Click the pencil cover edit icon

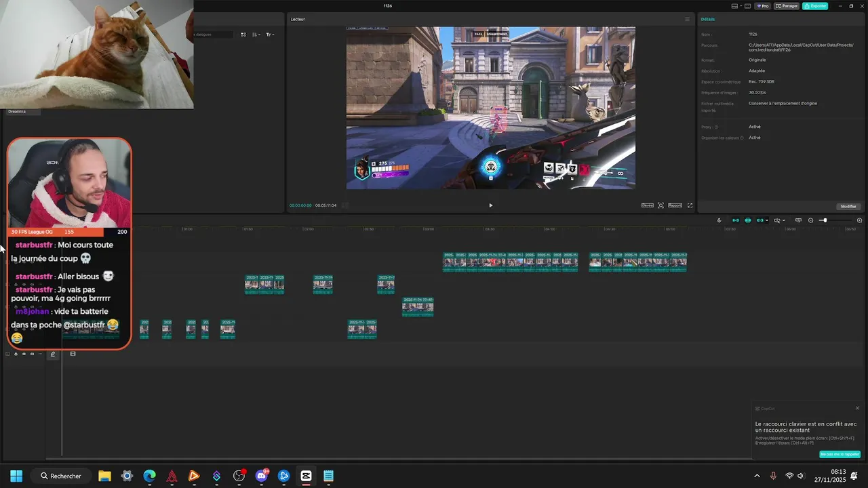53,354
